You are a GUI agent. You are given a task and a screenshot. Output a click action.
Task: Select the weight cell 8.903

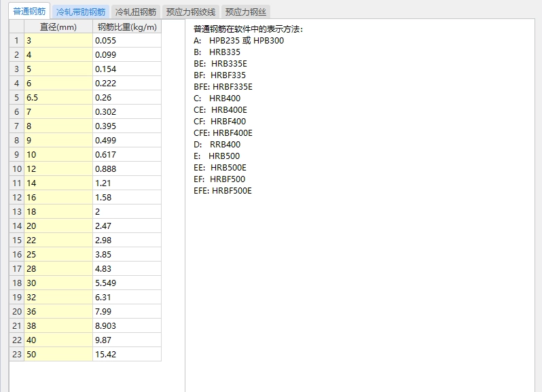pos(127,325)
